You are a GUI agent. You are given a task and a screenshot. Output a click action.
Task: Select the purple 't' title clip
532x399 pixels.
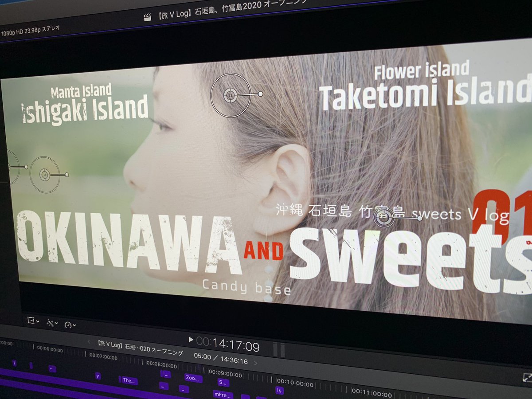(14, 363)
